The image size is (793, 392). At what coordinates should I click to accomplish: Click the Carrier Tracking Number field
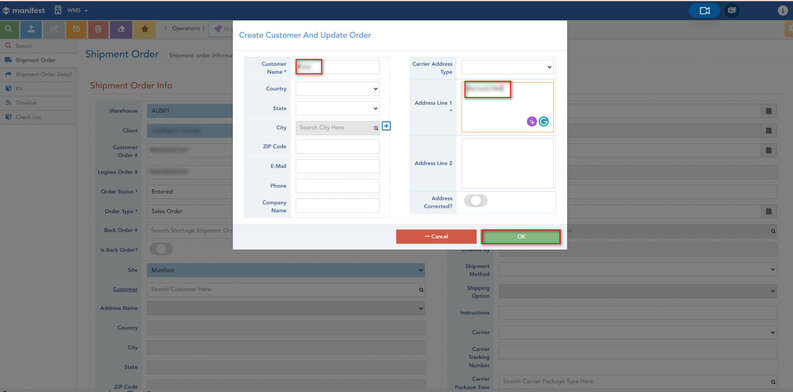(638, 353)
